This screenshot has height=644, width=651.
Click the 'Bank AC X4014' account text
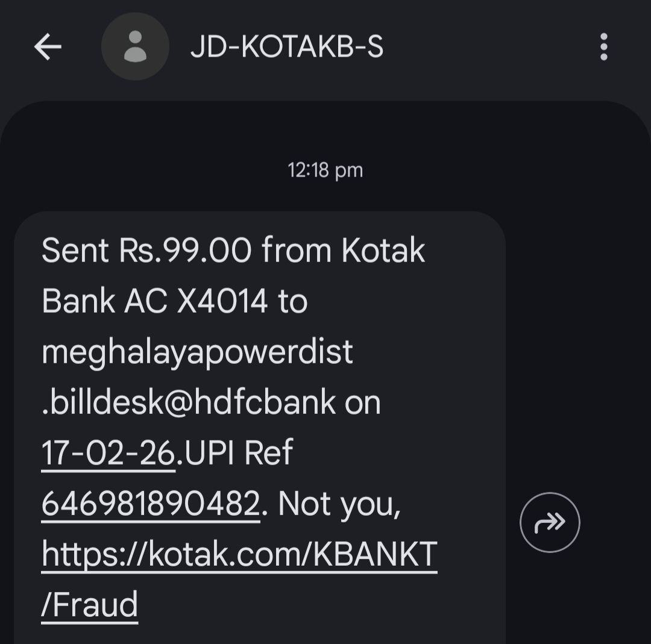coord(154,301)
